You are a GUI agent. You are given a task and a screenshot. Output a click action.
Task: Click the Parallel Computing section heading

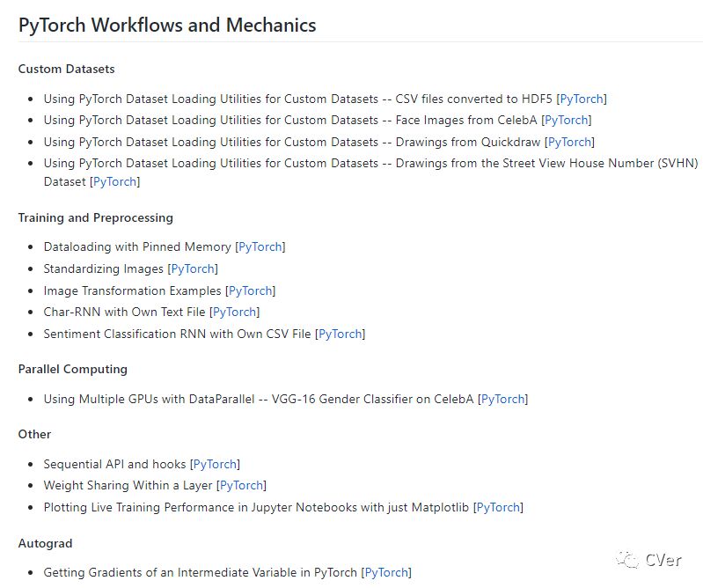pyautogui.click(x=72, y=369)
